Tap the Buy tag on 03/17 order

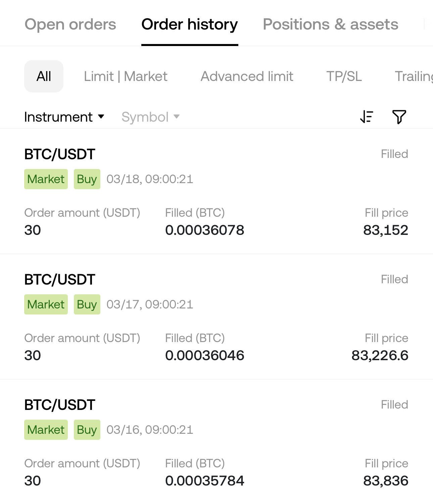87,304
